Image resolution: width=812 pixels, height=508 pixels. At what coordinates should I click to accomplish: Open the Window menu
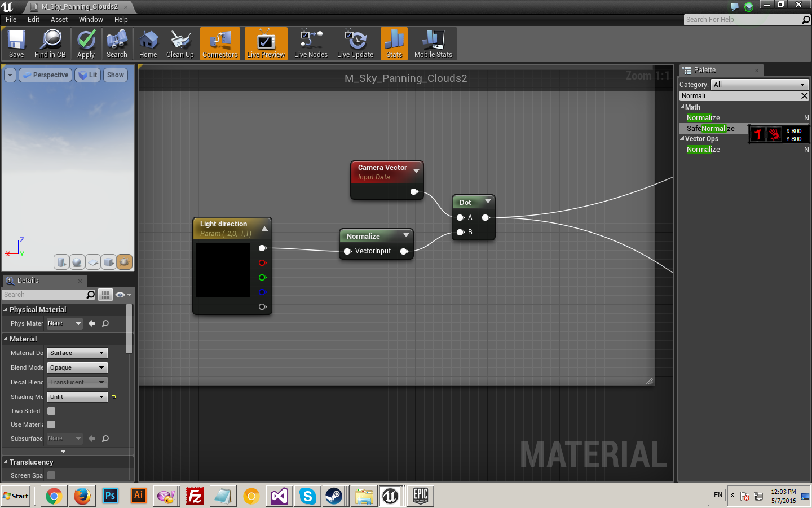point(91,20)
